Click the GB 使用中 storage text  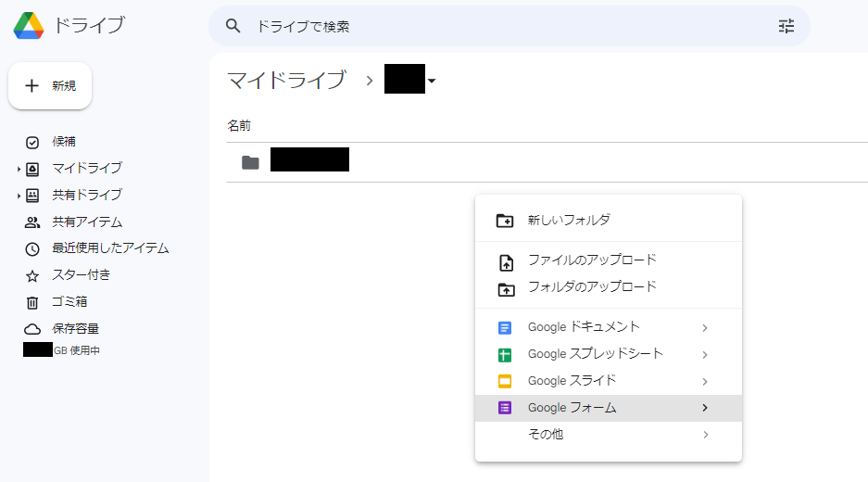tap(76, 350)
